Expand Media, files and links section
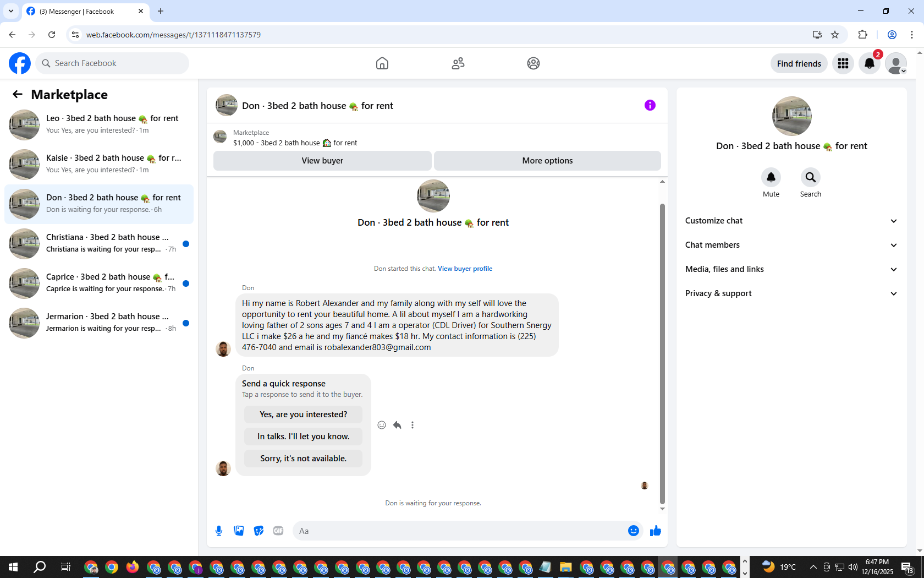924x578 pixels. 791,269
